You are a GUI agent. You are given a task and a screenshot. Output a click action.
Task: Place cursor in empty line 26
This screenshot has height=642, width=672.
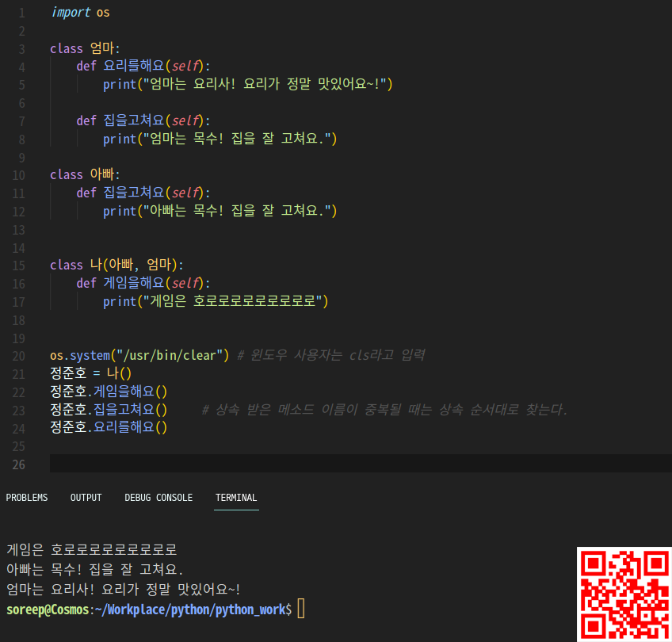click(x=360, y=464)
